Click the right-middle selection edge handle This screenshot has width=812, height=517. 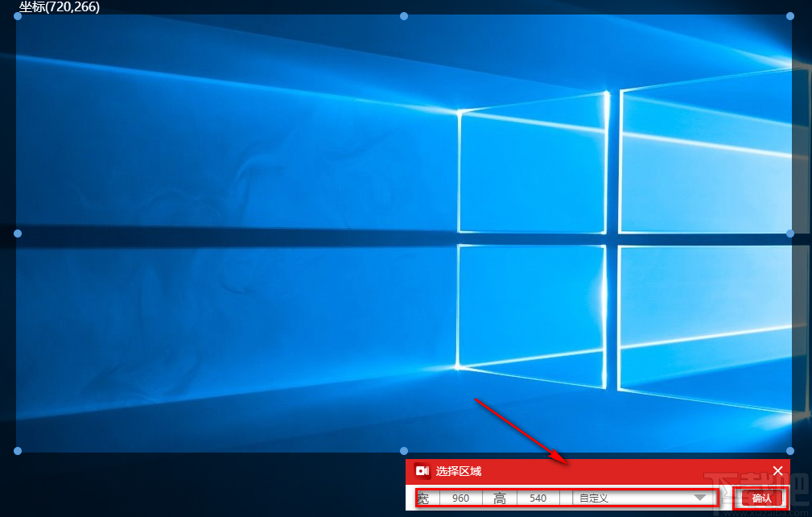click(790, 234)
